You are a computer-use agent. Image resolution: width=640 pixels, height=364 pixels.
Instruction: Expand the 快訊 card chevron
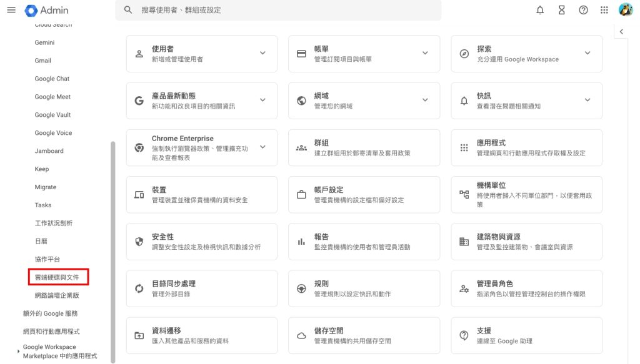(587, 100)
